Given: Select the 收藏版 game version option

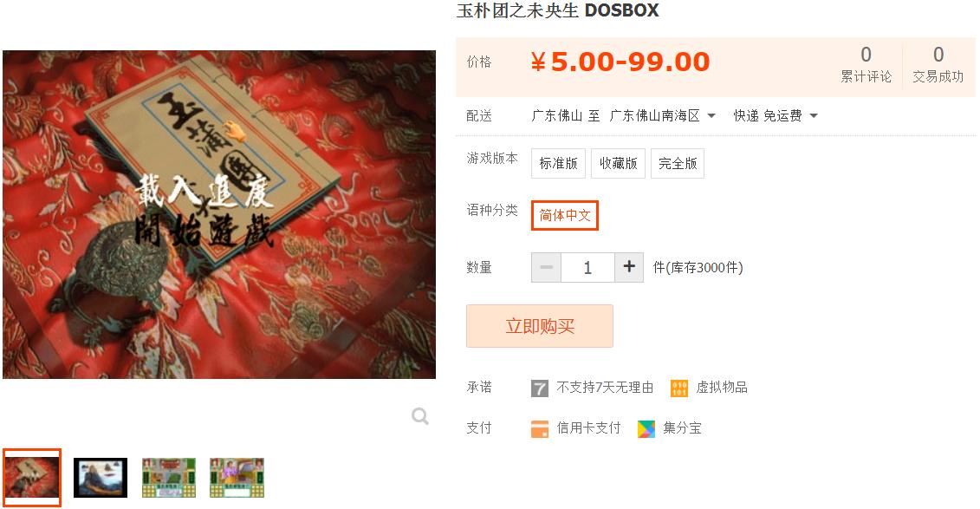Looking at the screenshot, I should pos(618,163).
